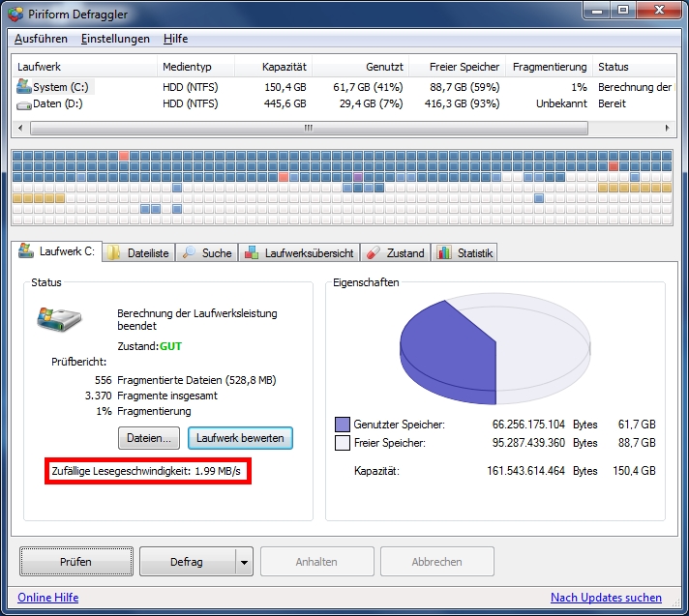The image size is (689, 616).
Task: Click the Piriform Defraggler title bar icon
Action: coord(15,15)
